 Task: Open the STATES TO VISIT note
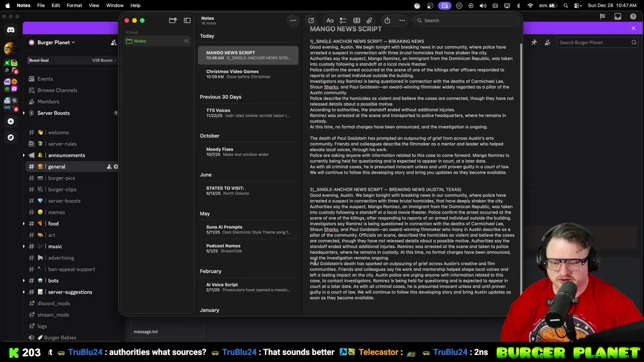coord(248,191)
